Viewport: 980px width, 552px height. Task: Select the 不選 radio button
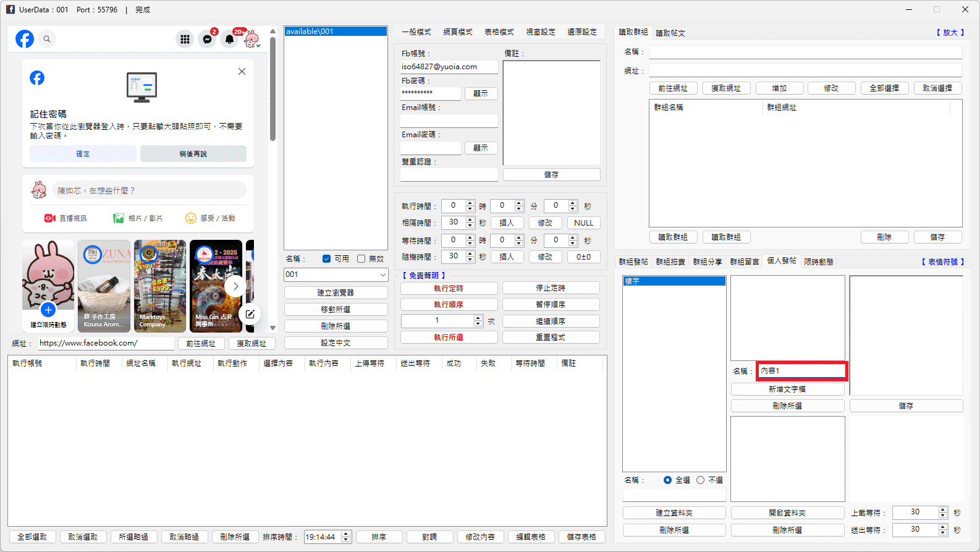pos(700,480)
